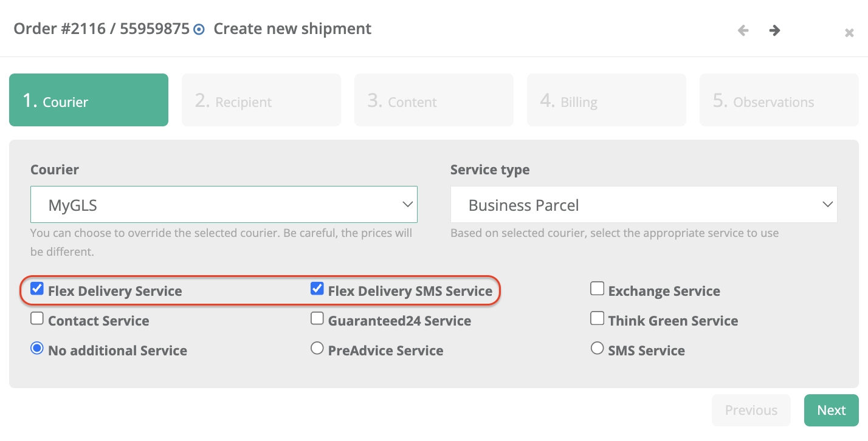Image resolution: width=868 pixels, height=441 pixels.
Task: Jump to the 5. Observations tab
Action: (779, 100)
